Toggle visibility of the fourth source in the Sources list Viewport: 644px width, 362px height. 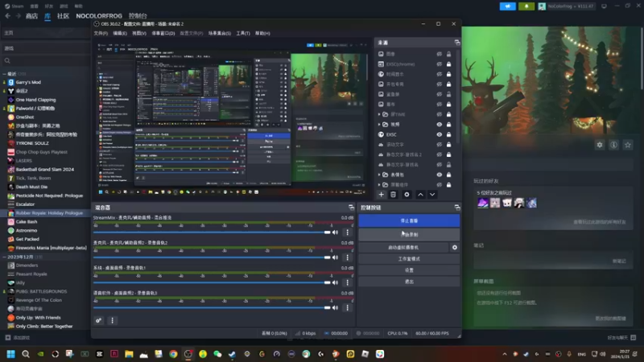click(x=439, y=84)
